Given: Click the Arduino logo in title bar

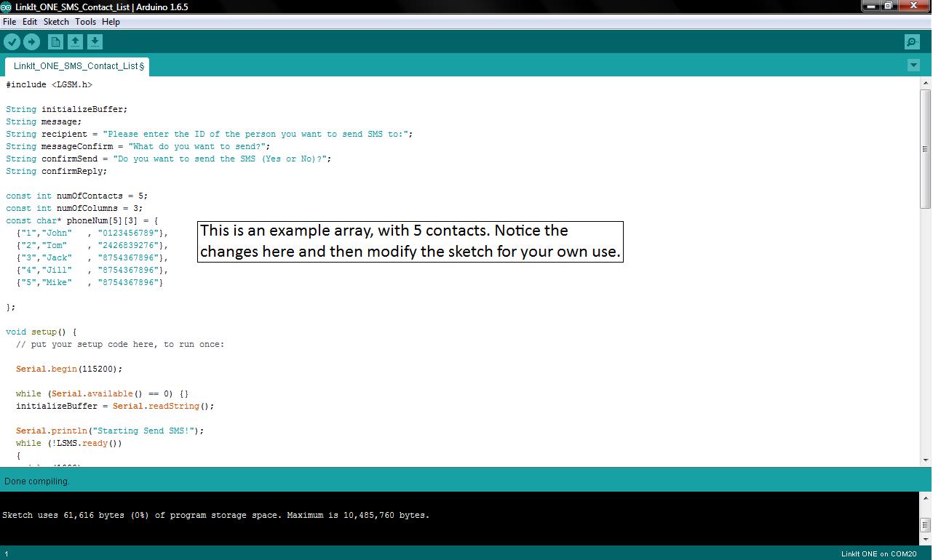Looking at the screenshot, I should click(x=6, y=7).
